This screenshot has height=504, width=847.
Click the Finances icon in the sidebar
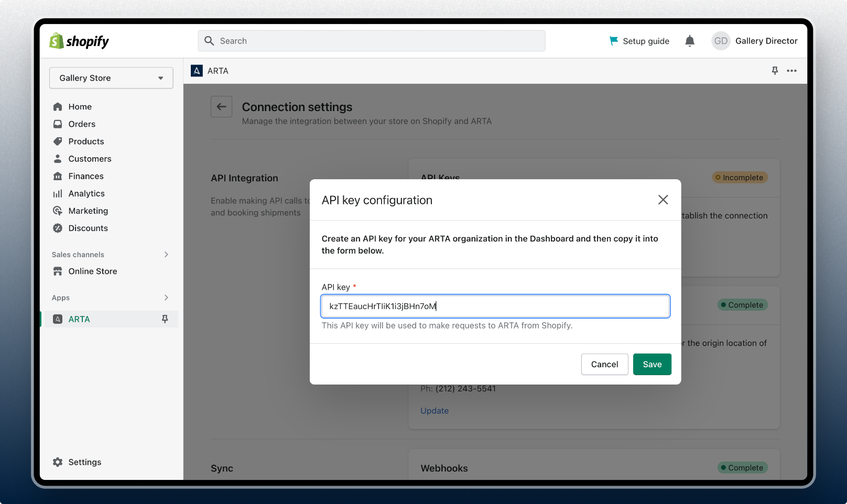point(58,176)
